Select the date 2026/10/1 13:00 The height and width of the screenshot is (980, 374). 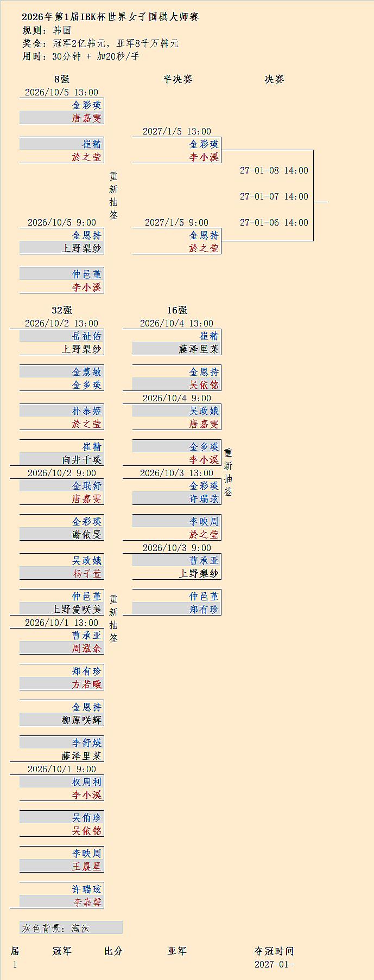[x=62, y=623]
